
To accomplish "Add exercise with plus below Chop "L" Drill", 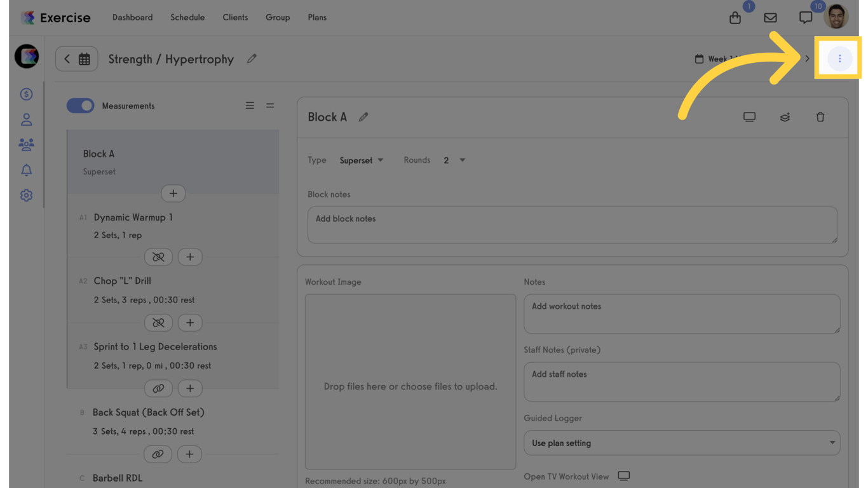I will click(x=190, y=323).
